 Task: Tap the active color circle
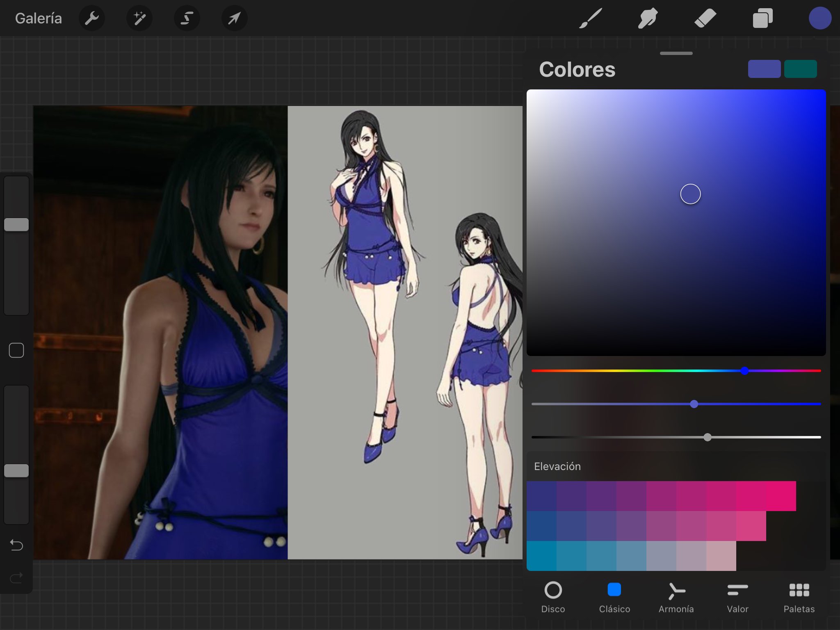click(820, 18)
